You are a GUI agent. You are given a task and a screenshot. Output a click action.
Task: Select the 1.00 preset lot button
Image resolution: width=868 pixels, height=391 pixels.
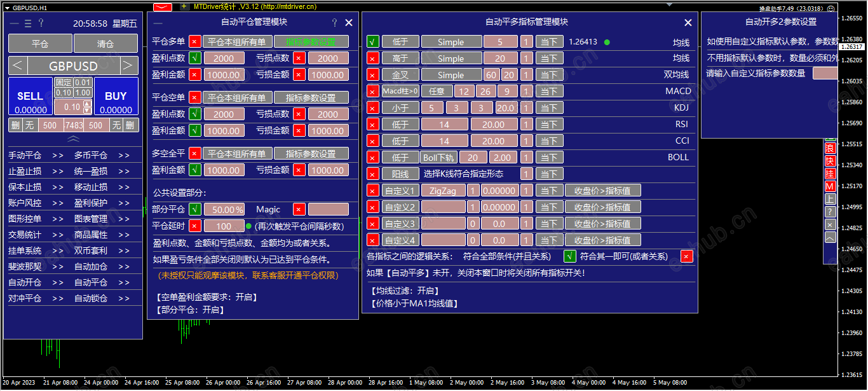[x=83, y=93]
